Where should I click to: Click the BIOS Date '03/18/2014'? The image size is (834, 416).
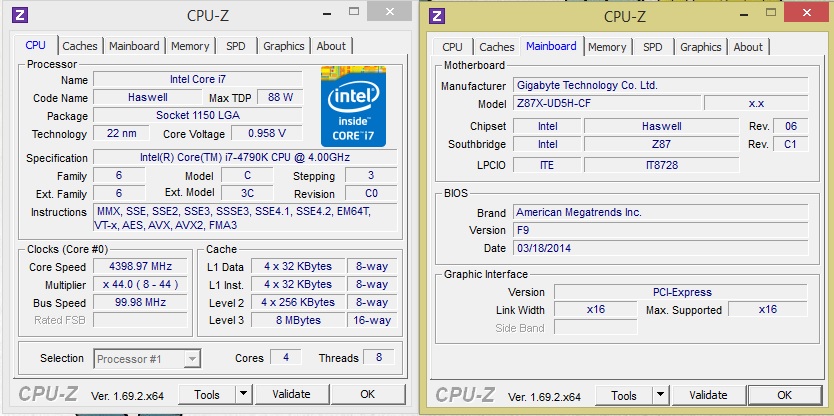[661, 248]
